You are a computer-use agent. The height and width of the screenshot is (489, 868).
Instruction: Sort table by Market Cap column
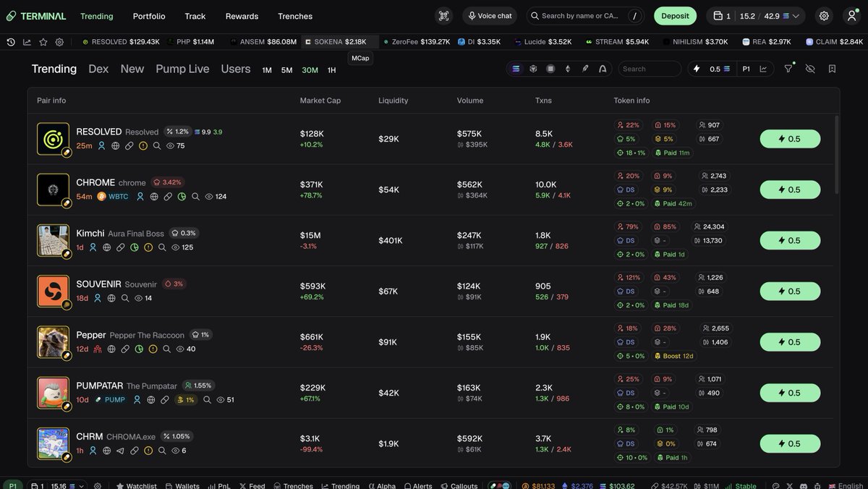(320, 101)
